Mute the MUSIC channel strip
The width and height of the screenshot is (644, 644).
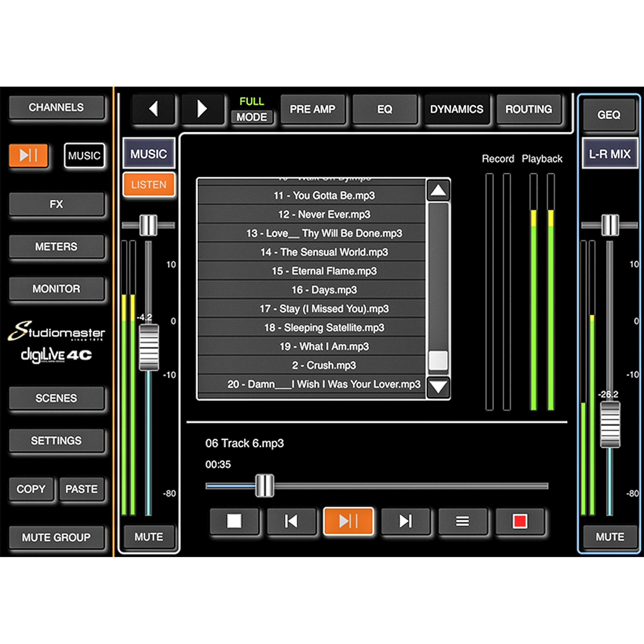tap(149, 537)
